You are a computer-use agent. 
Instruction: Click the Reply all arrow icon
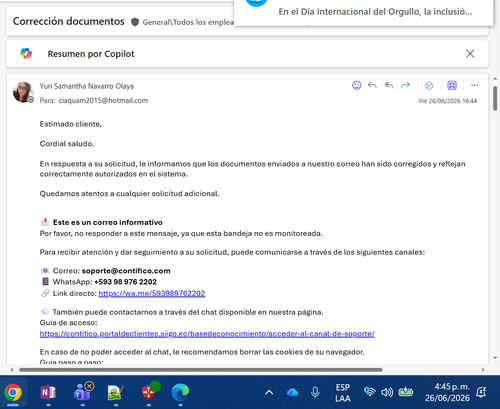(x=389, y=86)
